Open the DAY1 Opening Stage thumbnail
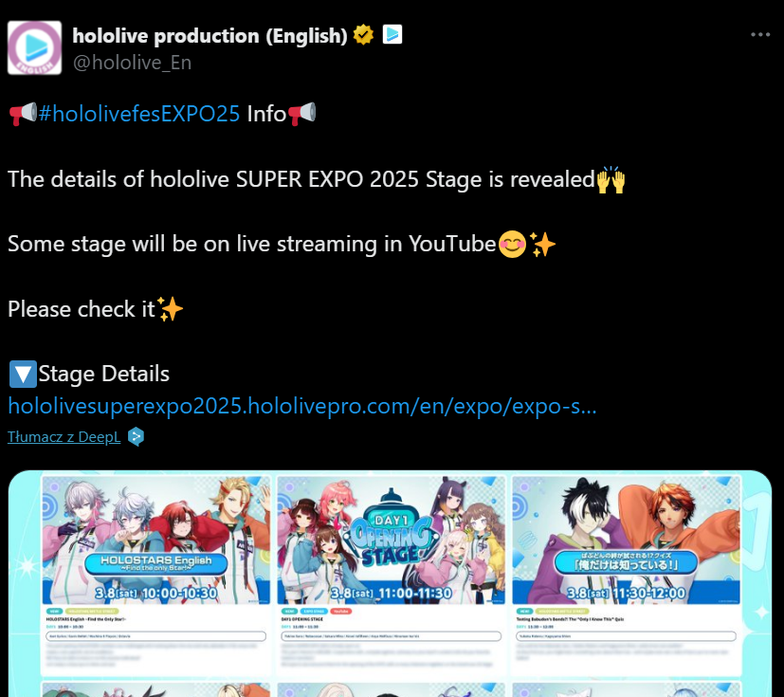 [x=391, y=541]
